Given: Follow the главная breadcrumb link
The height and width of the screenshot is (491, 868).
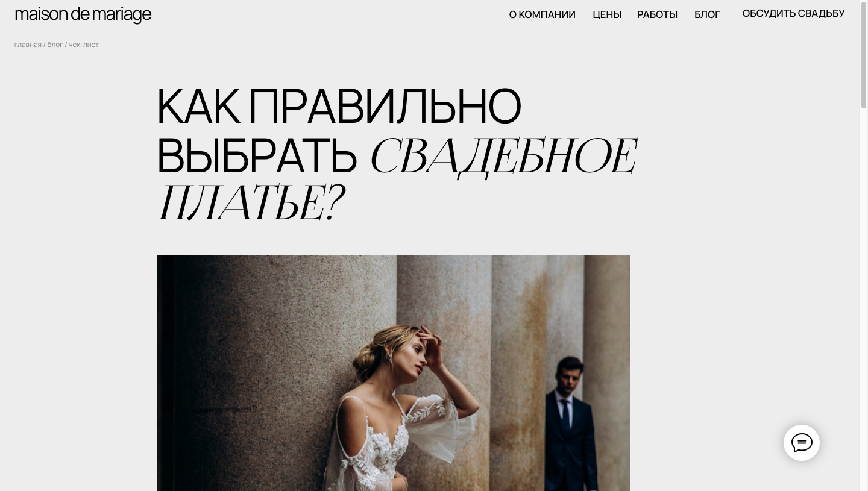Looking at the screenshot, I should click(x=28, y=45).
